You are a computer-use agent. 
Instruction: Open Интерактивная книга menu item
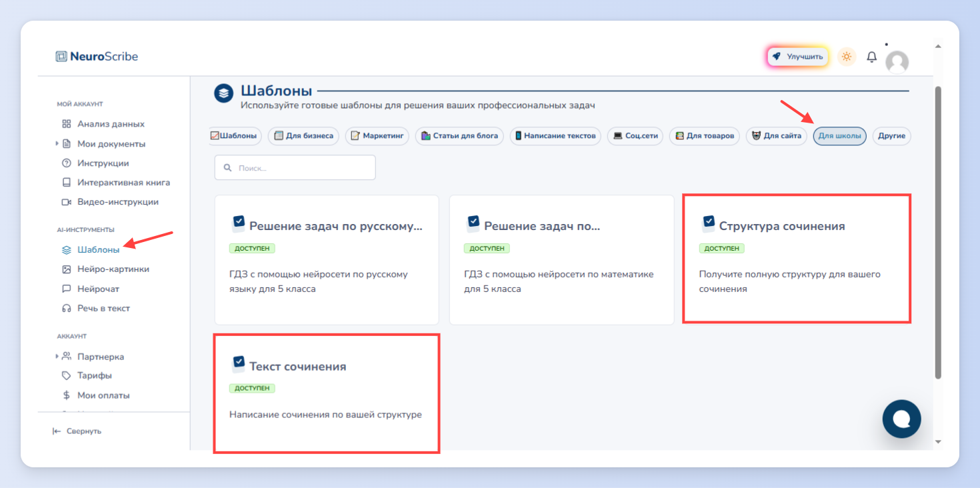click(x=123, y=182)
